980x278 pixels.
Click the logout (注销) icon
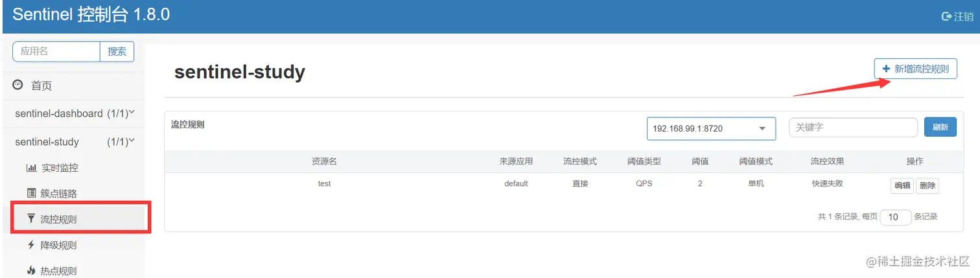tap(946, 16)
